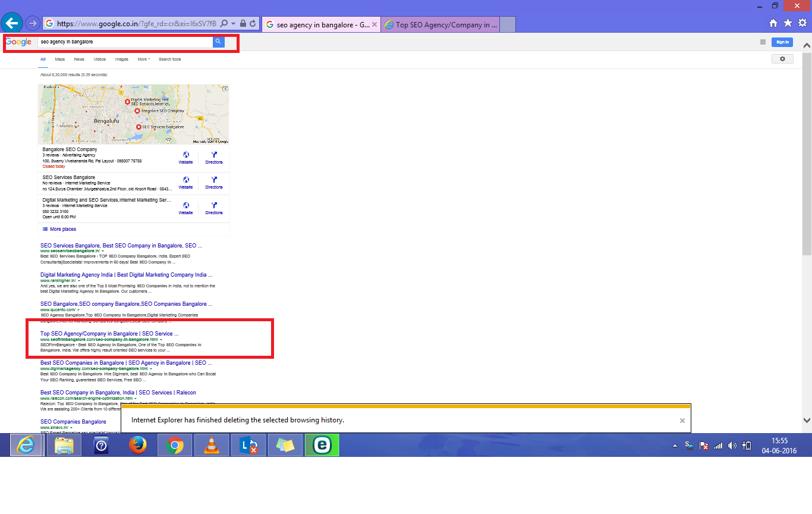Select the News search tab
Image resolution: width=812 pixels, height=514 pixels.
[79, 59]
